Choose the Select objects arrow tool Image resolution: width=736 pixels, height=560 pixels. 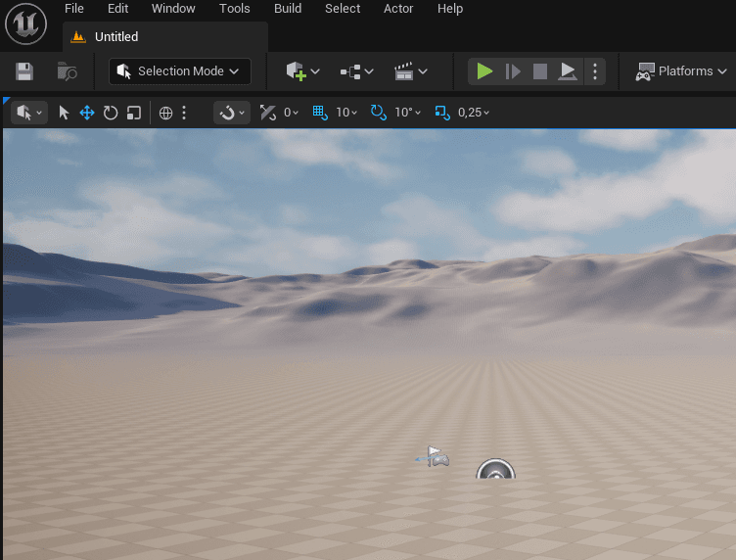(x=65, y=113)
